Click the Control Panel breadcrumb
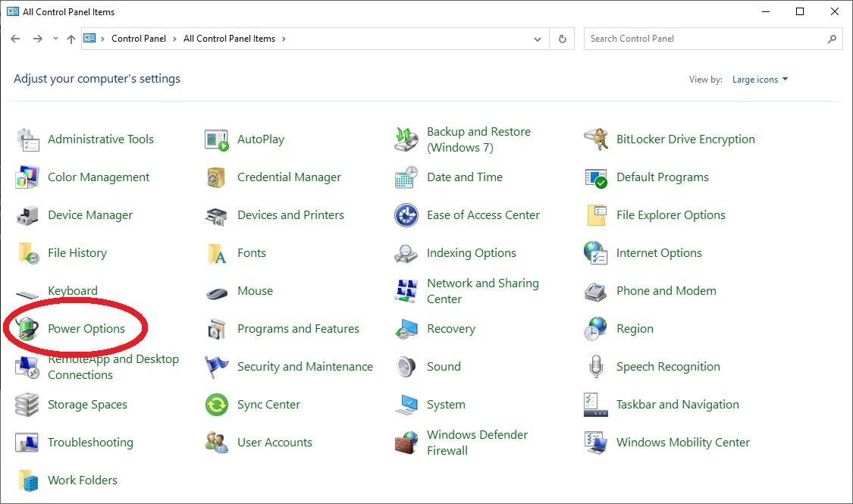This screenshot has width=853, height=504. point(139,39)
